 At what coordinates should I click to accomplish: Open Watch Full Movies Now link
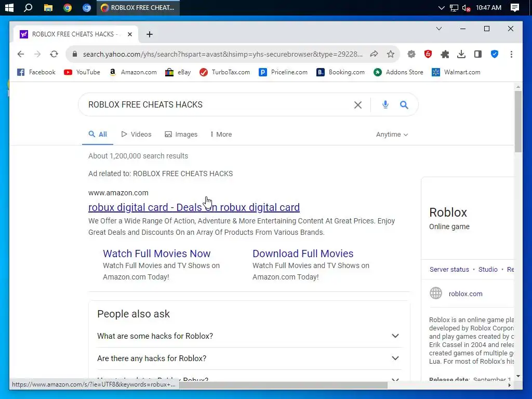click(157, 254)
